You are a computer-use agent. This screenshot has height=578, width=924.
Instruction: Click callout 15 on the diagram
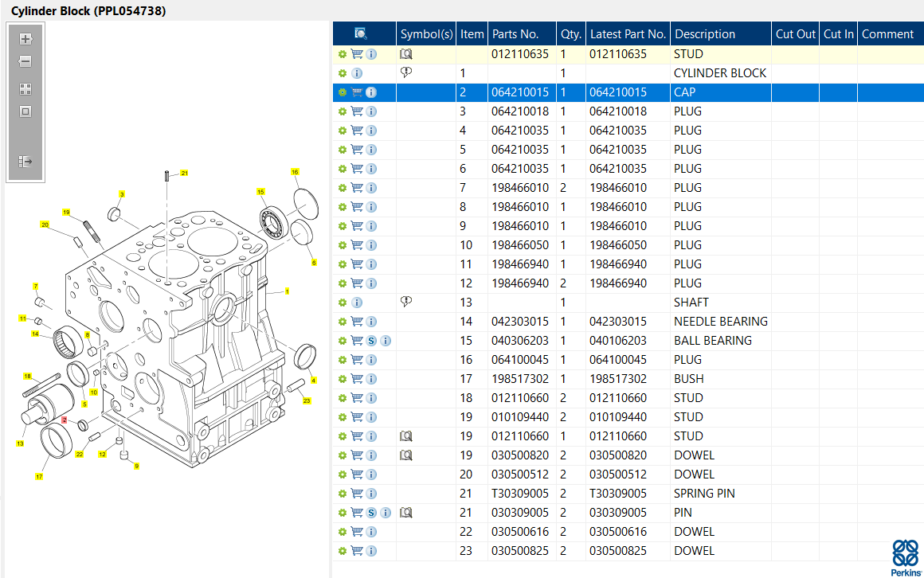(x=260, y=192)
